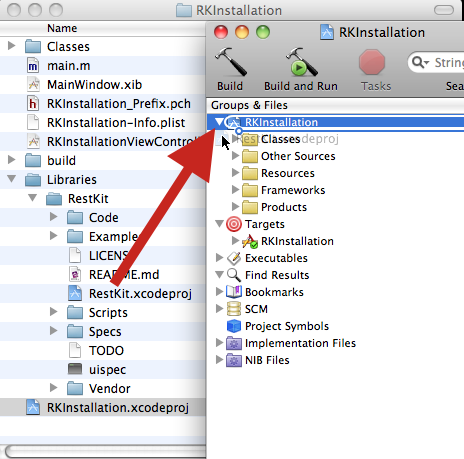Collapse the Targets group triangle
464x459 pixels.
tap(219, 224)
